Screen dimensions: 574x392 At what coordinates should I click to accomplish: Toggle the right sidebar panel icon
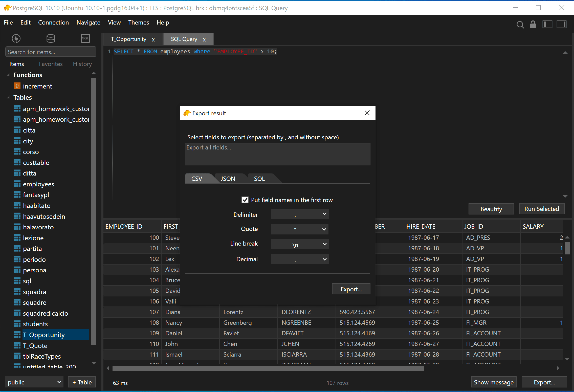(562, 24)
